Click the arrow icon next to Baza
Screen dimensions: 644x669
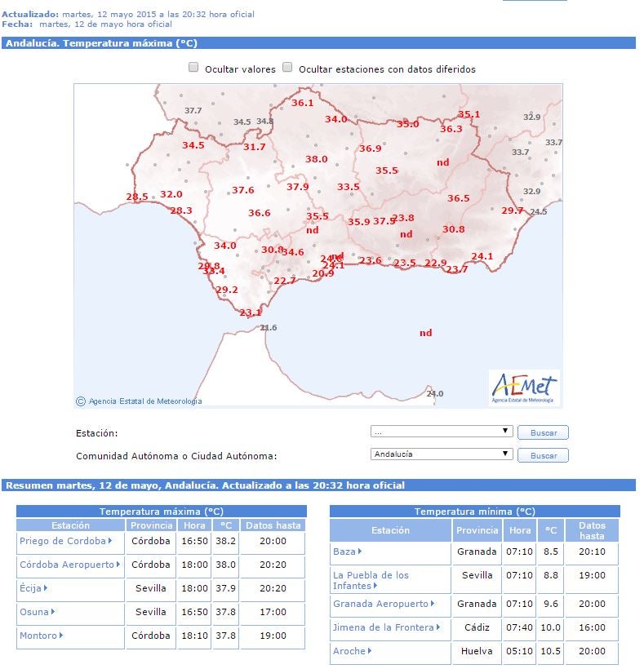(x=360, y=552)
